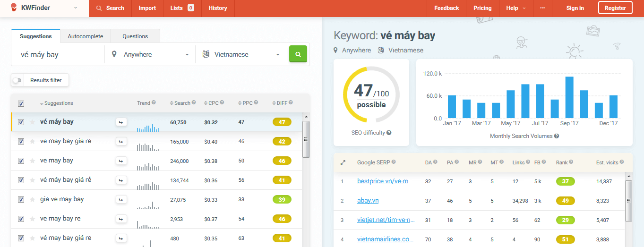The image size is (644, 247).
Task: Sort by PPC column
Action: click(245, 103)
